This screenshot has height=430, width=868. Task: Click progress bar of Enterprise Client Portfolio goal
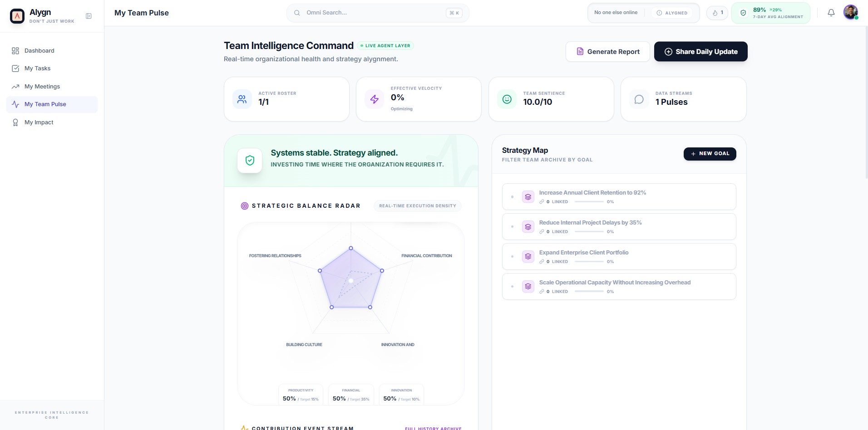click(589, 262)
